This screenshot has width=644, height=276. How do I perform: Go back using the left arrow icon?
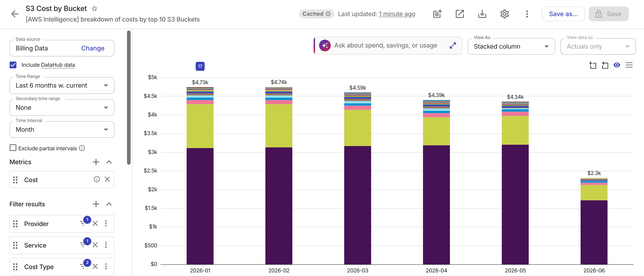[15, 14]
